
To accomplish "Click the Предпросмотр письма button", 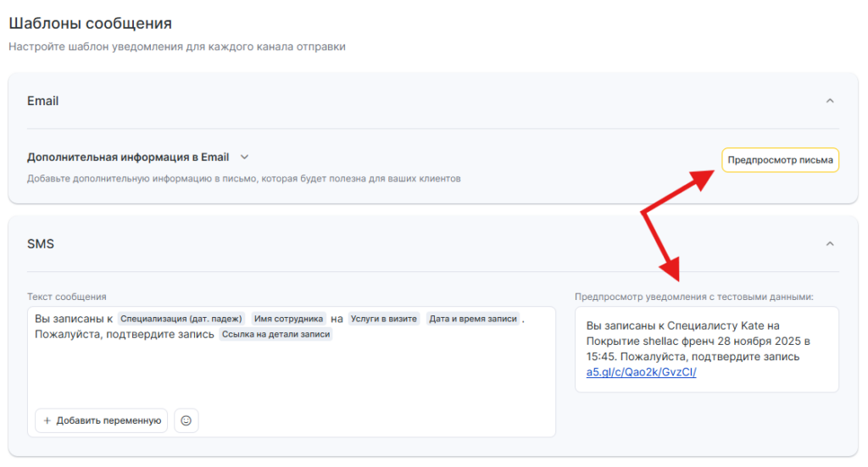I will pyautogui.click(x=780, y=160).
